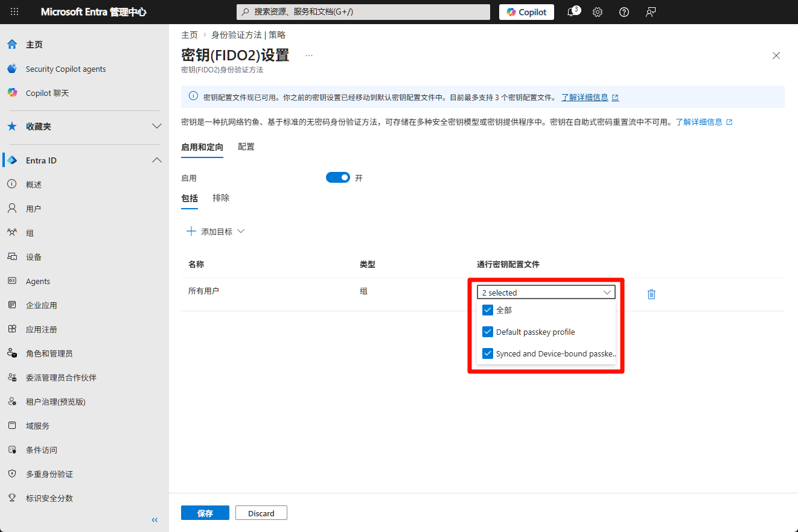Click the 用户 person icon

(12, 209)
